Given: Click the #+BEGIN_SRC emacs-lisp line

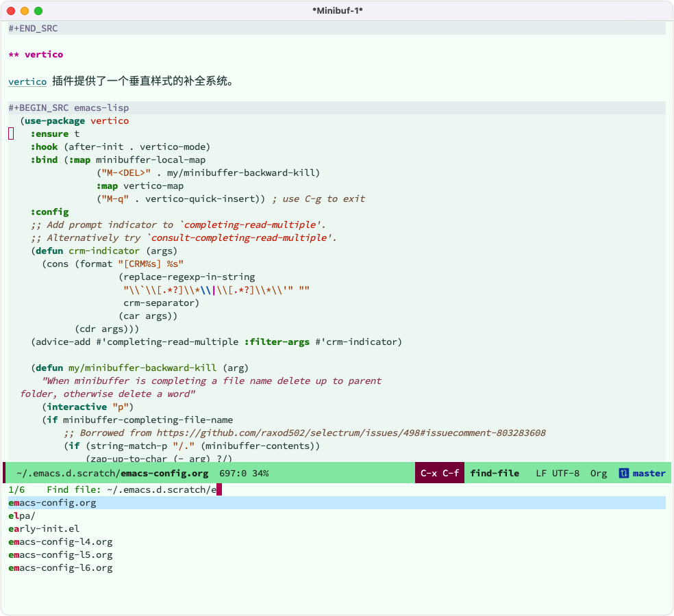Looking at the screenshot, I should [337, 108].
